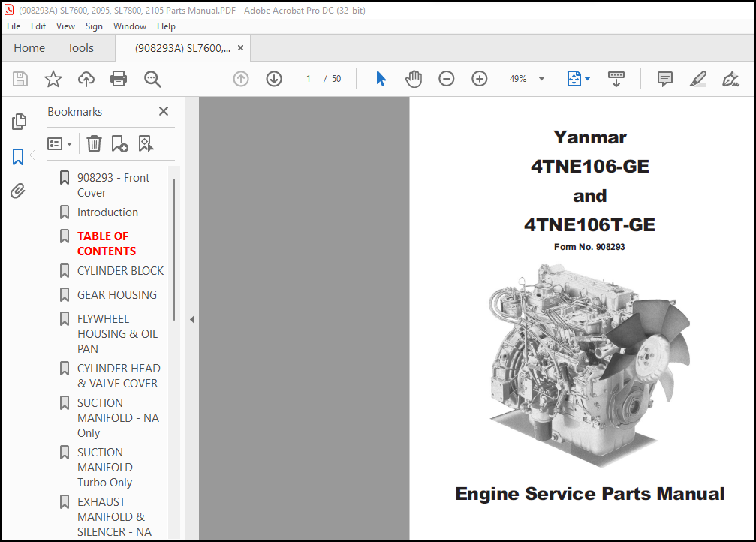Screen dimensions: 756x542
Task: Open the sign document tool
Action: (x=730, y=79)
